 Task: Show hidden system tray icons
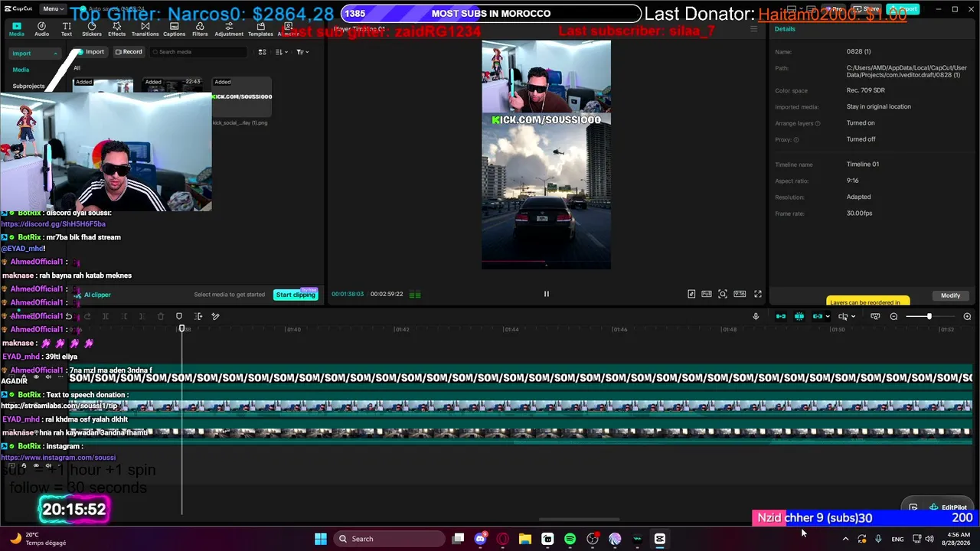tap(845, 539)
